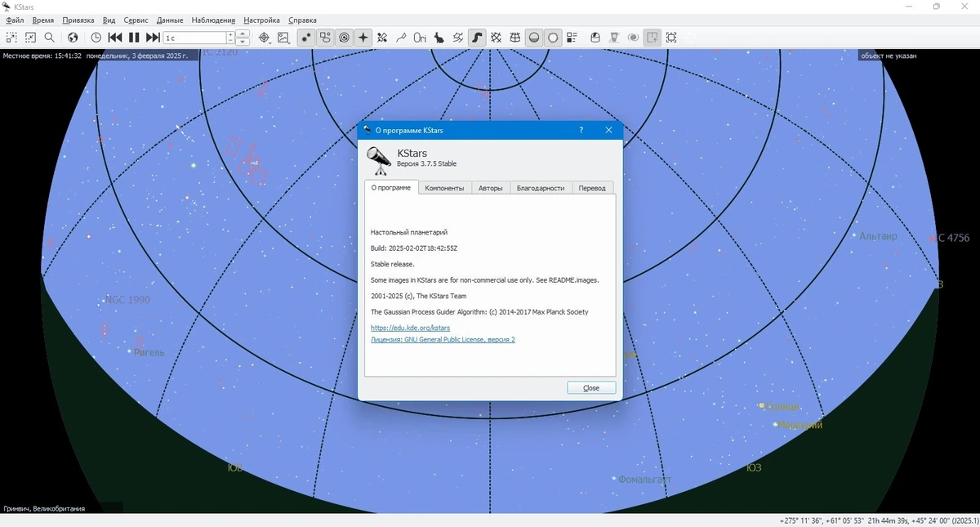Click the объект не указан focus box

pos(889,56)
